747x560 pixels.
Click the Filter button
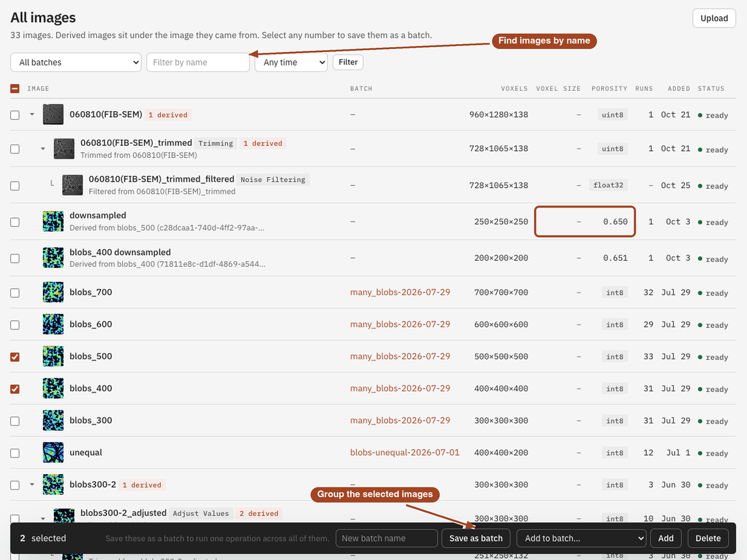[x=348, y=62]
